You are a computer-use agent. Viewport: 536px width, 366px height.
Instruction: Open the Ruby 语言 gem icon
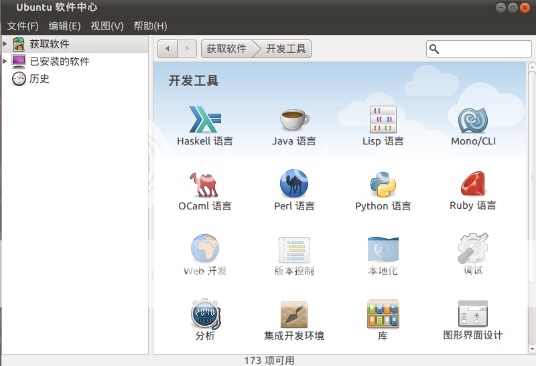point(473,184)
